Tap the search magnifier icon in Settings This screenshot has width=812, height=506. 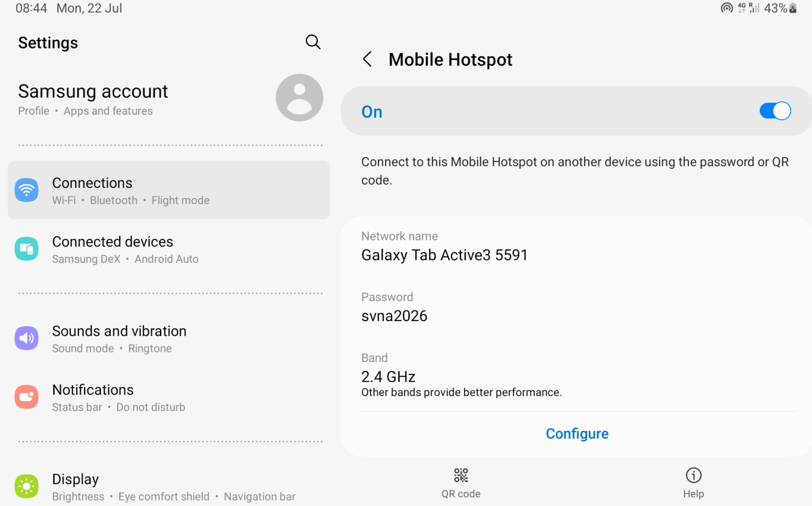point(313,42)
